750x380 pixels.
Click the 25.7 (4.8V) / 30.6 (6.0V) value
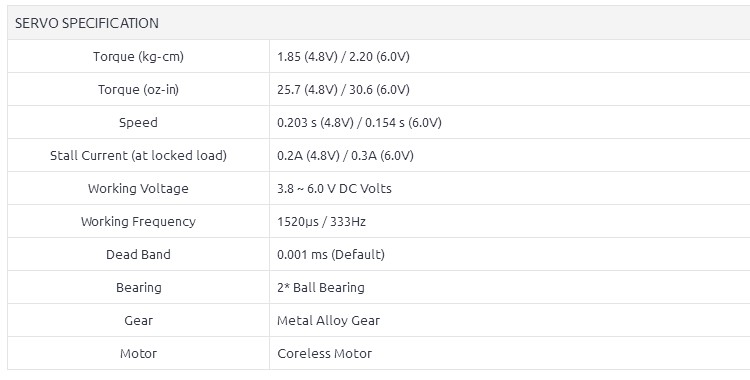[343, 89]
